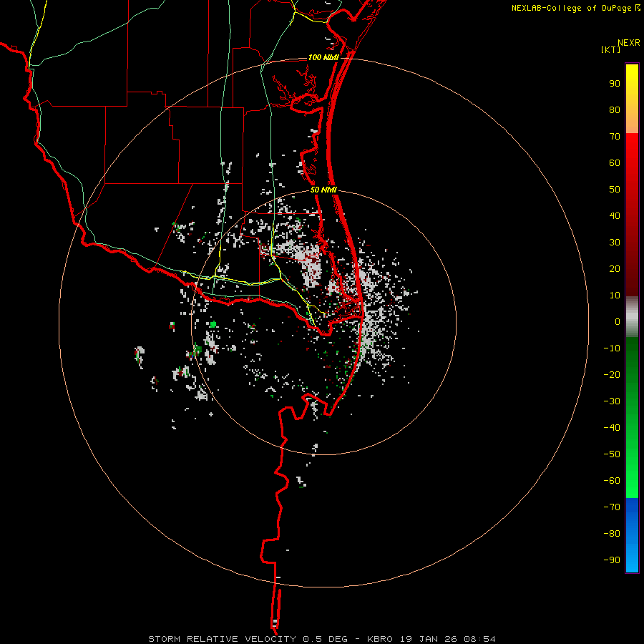This screenshot has height=644, width=644.
Task: Click the 90 value on velocity scale
Action: pos(615,84)
